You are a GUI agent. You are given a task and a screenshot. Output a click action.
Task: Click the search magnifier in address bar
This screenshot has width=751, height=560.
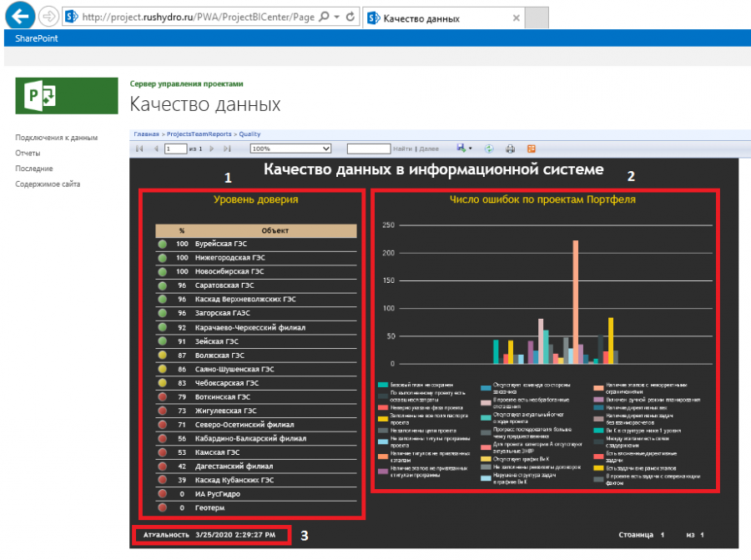tap(325, 17)
